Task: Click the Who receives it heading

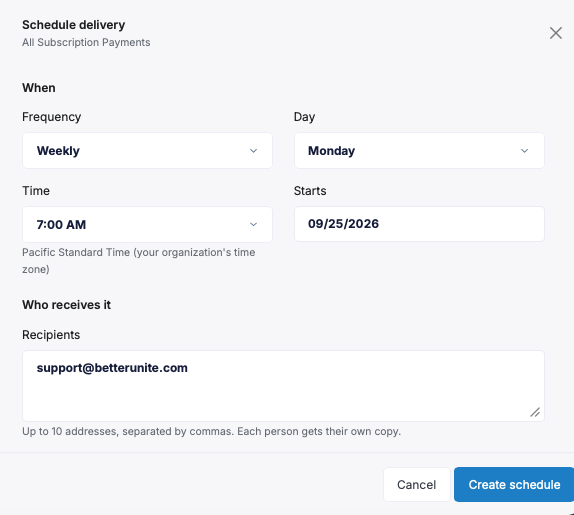Action: (x=66, y=305)
